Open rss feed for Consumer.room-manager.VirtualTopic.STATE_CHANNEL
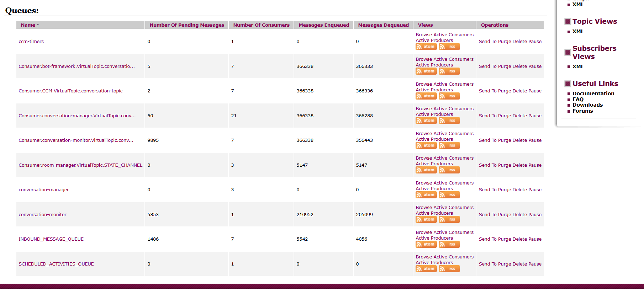The height and width of the screenshot is (289, 644). click(449, 170)
